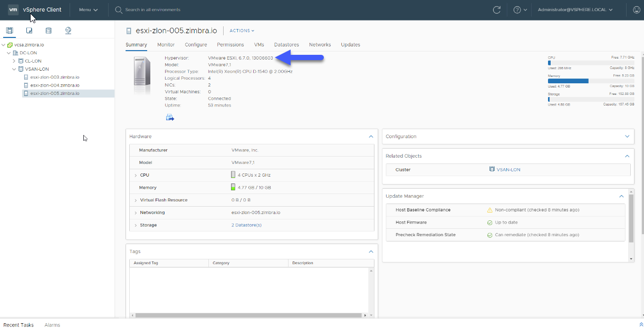This screenshot has height=329, width=644.
Task: Switch to the VMs tab
Action: [x=259, y=45]
